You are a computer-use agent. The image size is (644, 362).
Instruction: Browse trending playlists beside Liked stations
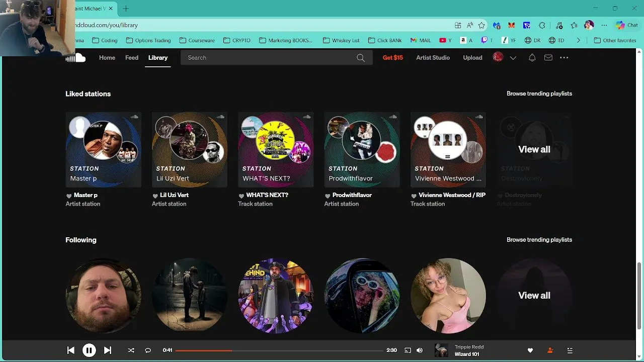pyautogui.click(x=539, y=94)
